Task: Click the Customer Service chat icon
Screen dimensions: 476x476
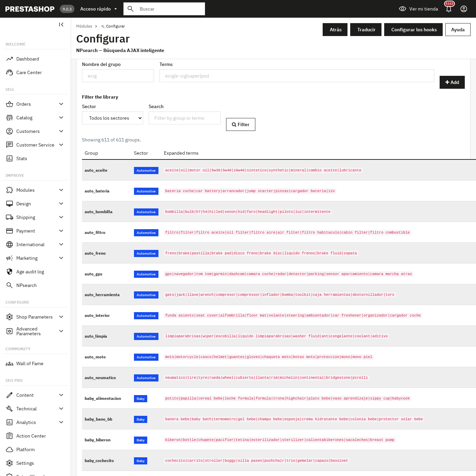Action: pyautogui.click(x=10, y=145)
